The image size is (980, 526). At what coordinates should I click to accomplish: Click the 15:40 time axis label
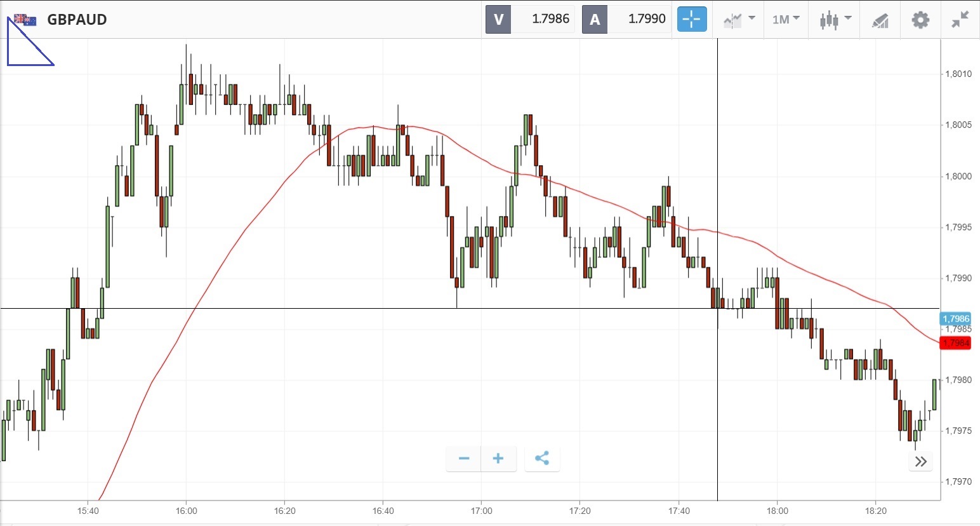[x=88, y=511]
